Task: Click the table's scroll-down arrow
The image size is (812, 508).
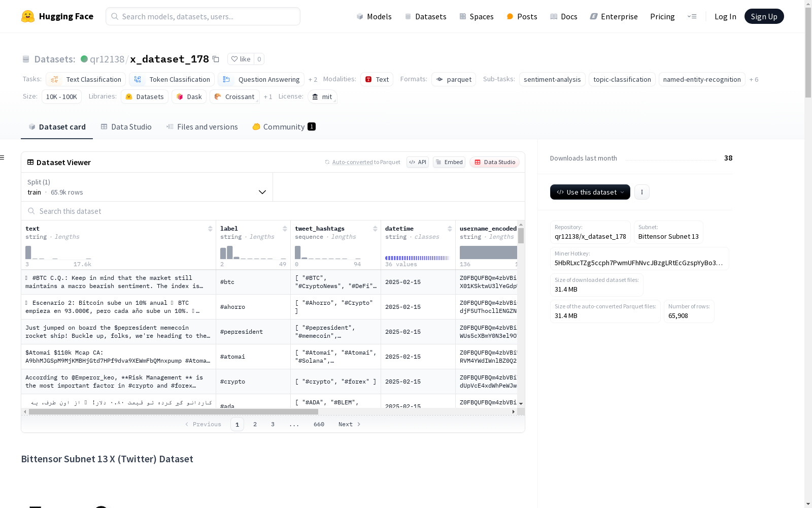Action: (521, 404)
